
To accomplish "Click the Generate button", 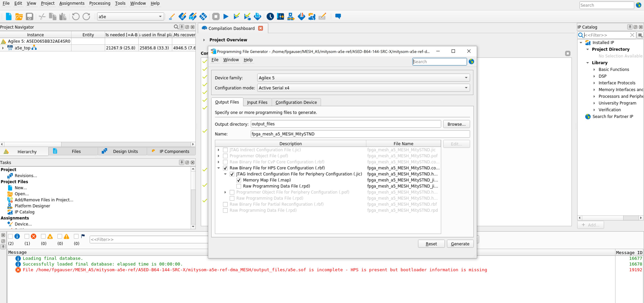I will point(460,244).
